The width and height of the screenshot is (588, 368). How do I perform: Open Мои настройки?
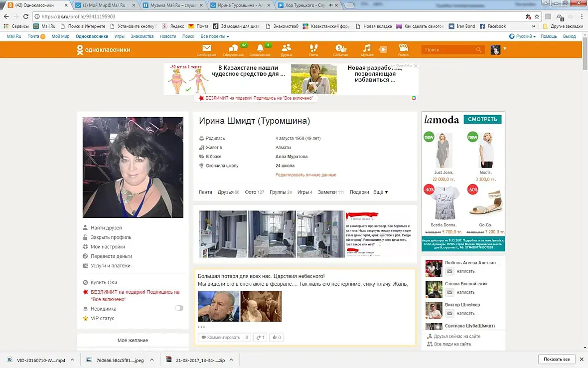tap(108, 246)
